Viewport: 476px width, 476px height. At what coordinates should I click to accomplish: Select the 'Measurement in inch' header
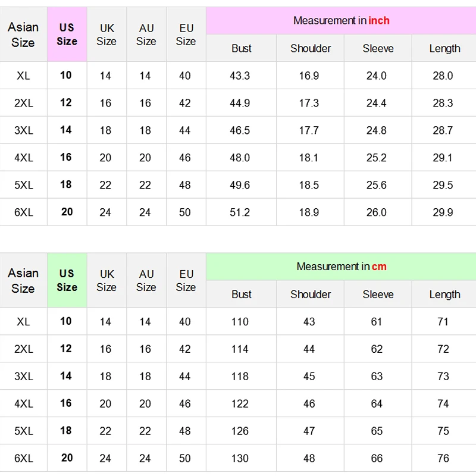(x=341, y=21)
